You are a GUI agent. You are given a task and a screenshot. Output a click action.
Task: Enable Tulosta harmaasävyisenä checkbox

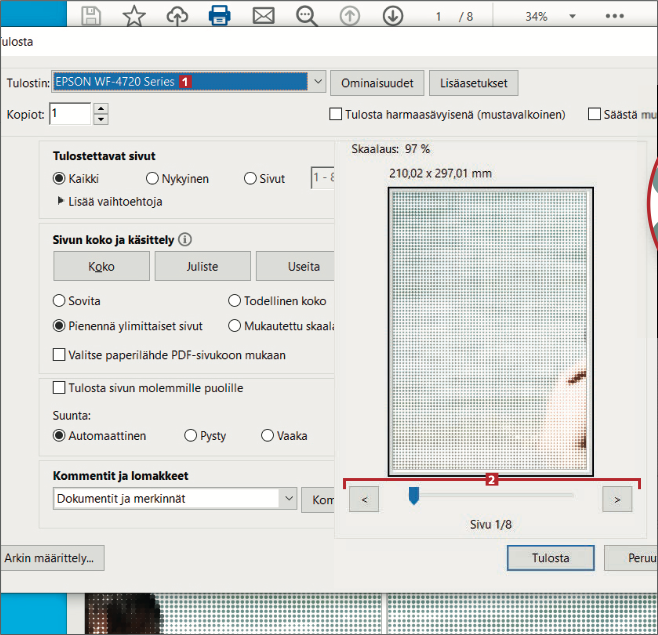[x=336, y=115]
